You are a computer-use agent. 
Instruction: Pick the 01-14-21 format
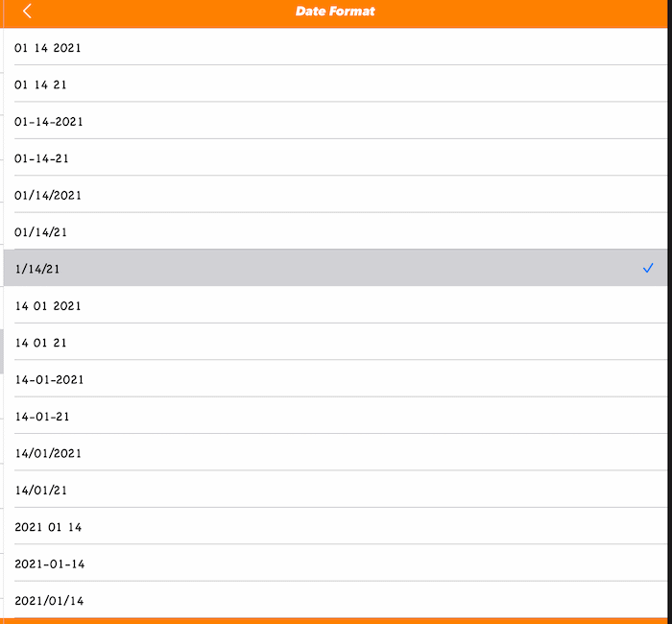335,157
